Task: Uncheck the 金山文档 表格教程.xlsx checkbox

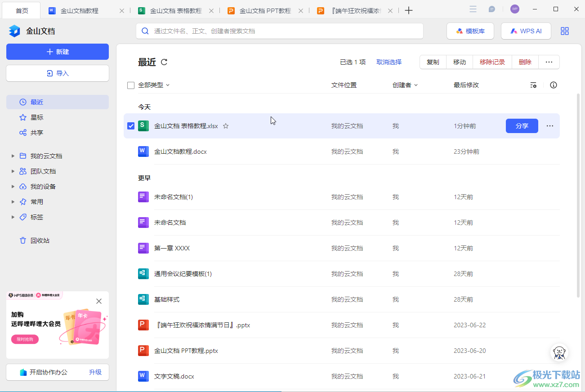Action: coord(131,126)
